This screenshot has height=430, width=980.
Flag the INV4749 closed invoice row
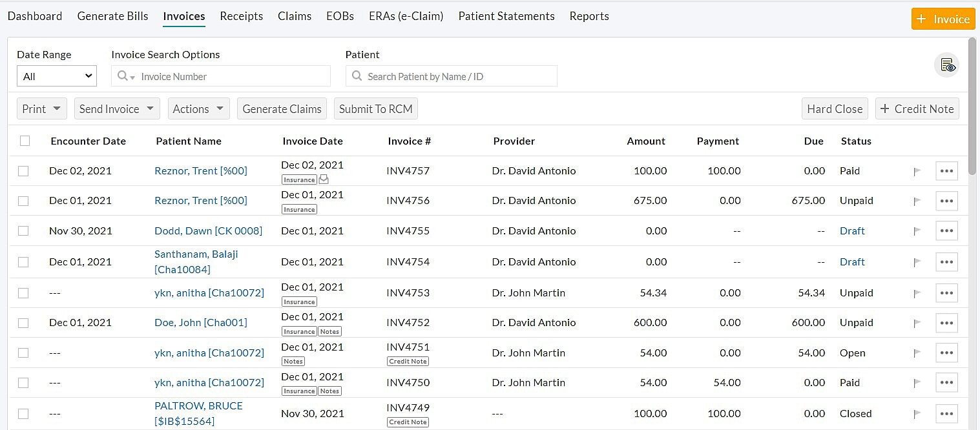[916, 413]
